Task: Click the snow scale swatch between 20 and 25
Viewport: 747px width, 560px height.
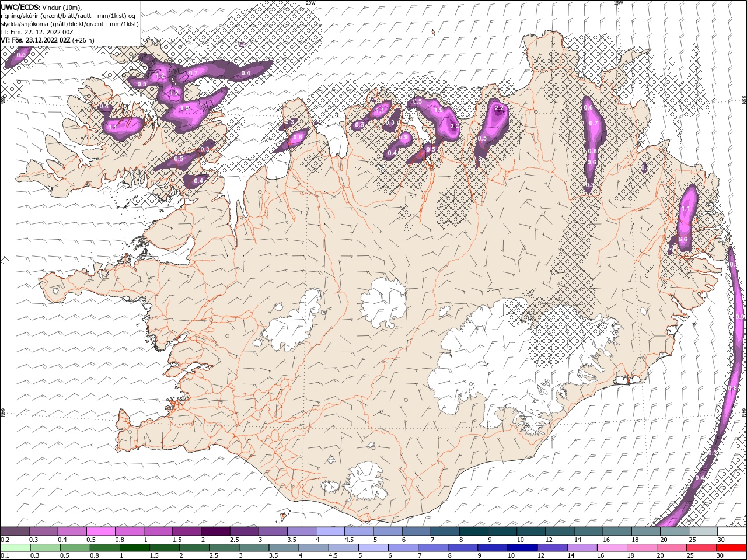Action: click(675, 531)
